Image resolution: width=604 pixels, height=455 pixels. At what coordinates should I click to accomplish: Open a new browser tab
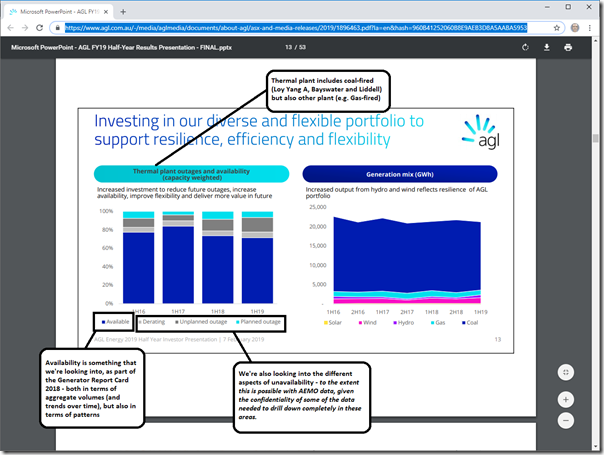123,12
